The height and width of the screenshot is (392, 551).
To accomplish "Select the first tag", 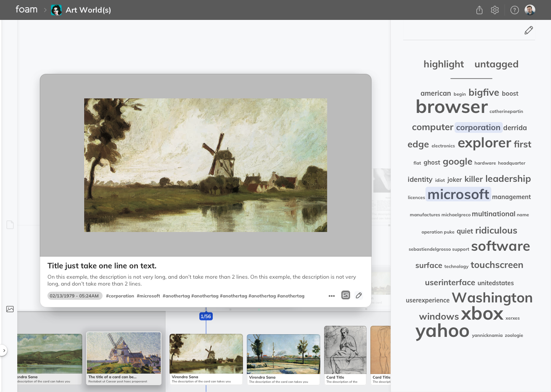I will coord(523,144).
